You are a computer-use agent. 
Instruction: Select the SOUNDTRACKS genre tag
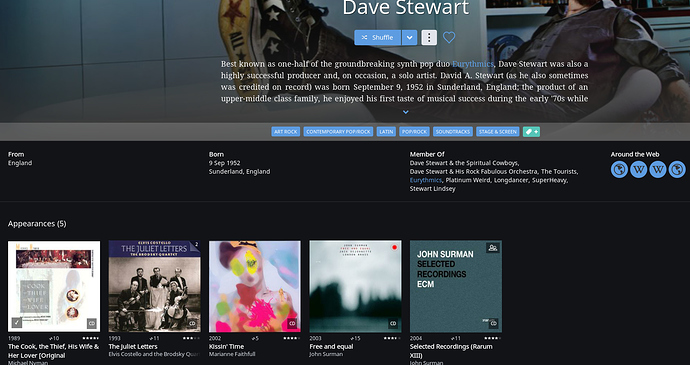(453, 132)
